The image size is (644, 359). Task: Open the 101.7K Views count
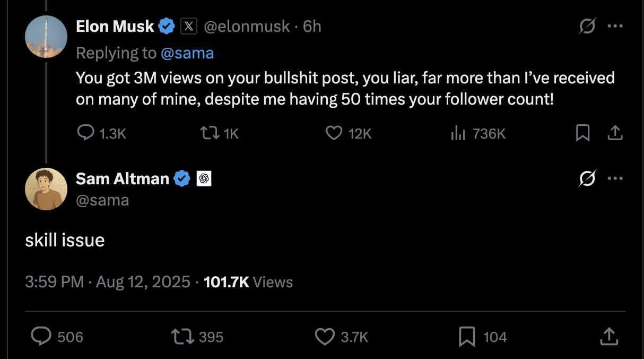click(x=248, y=281)
